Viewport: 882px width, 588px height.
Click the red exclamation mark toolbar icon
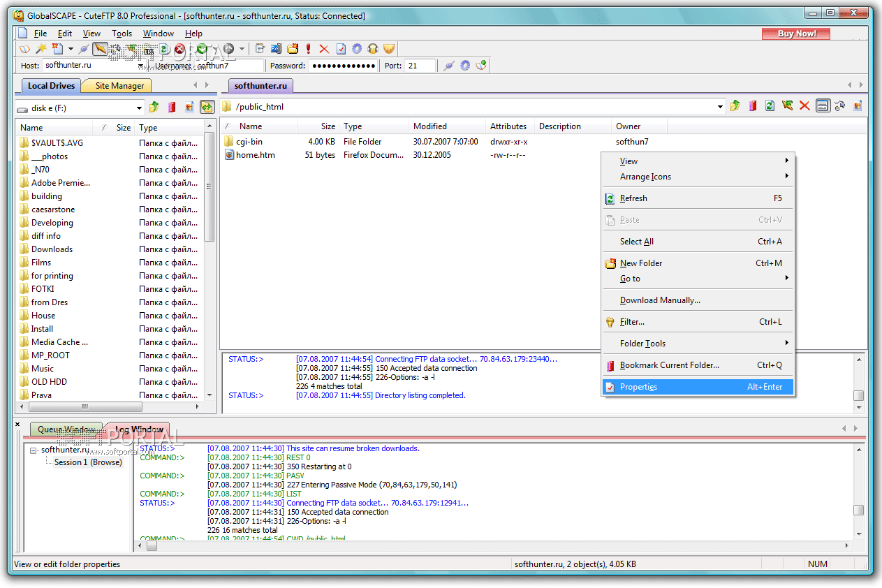click(x=309, y=49)
